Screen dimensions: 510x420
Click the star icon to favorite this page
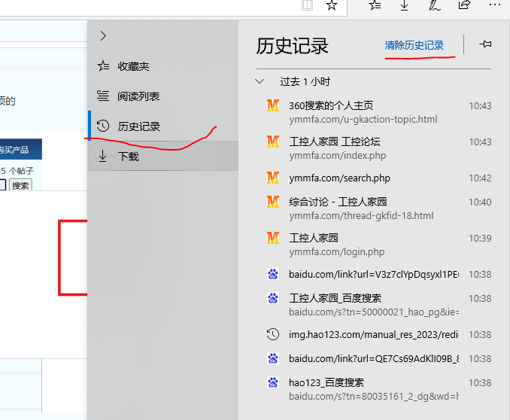tap(331, 5)
